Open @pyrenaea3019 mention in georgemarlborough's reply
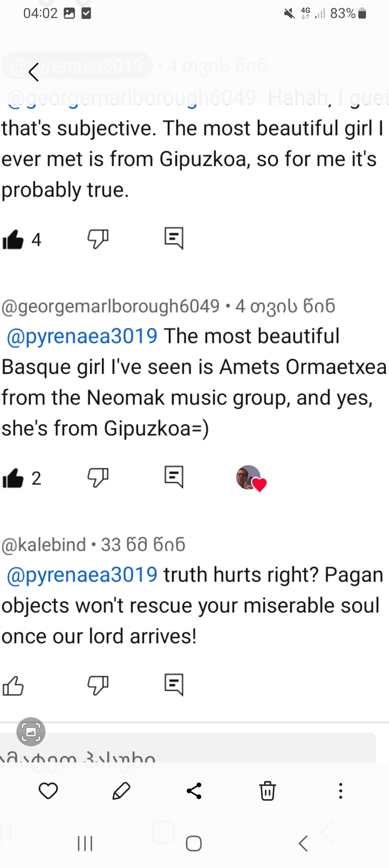Screen dimensions: 389x868 coord(82,336)
